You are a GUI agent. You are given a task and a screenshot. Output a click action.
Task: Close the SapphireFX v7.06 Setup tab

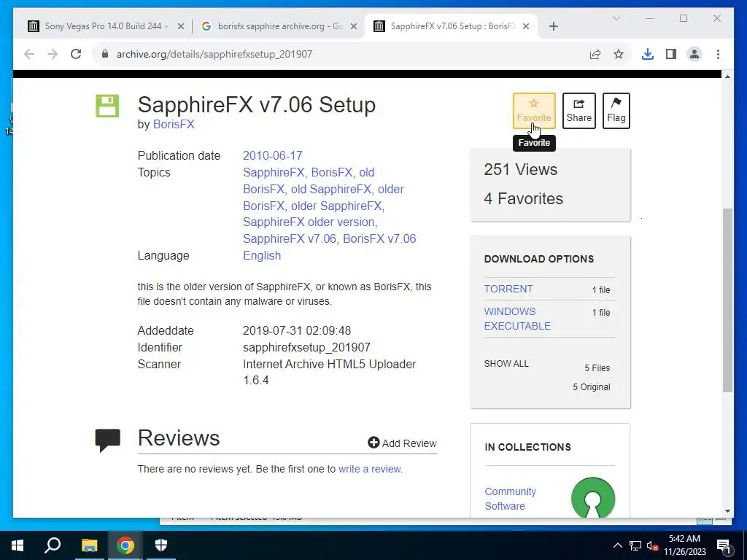pyautogui.click(x=526, y=27)
